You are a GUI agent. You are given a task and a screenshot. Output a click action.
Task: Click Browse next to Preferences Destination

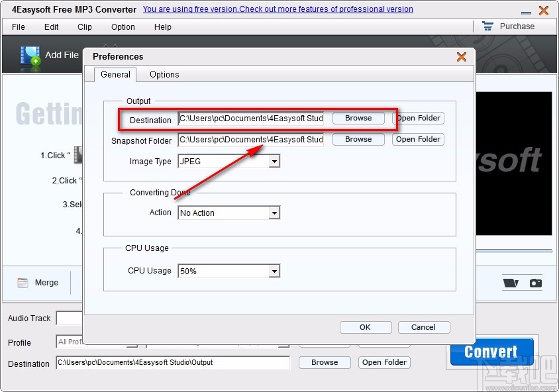358,119
